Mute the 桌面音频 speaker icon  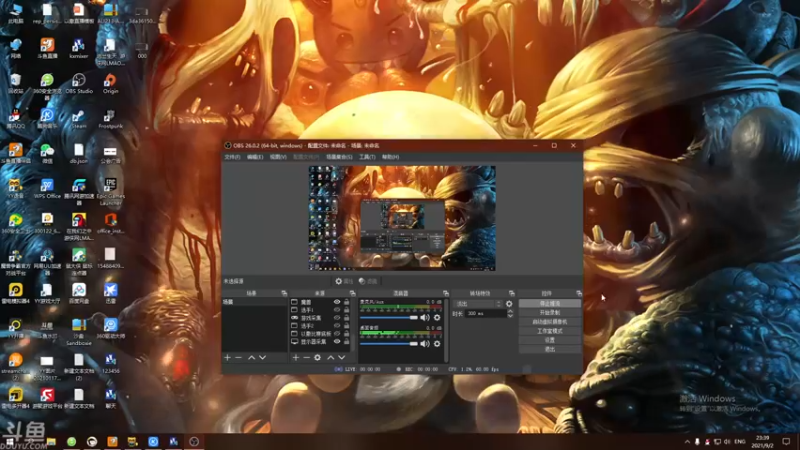[425, 344]
